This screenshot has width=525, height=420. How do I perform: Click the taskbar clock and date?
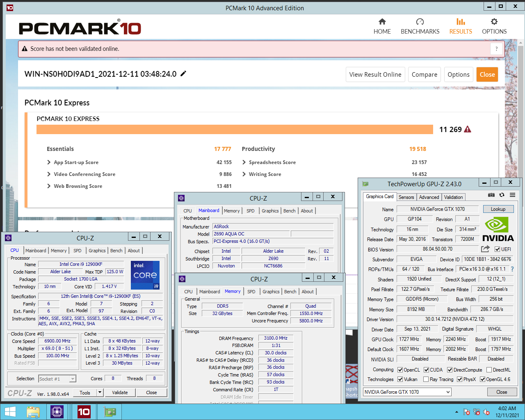coord(507,412)
